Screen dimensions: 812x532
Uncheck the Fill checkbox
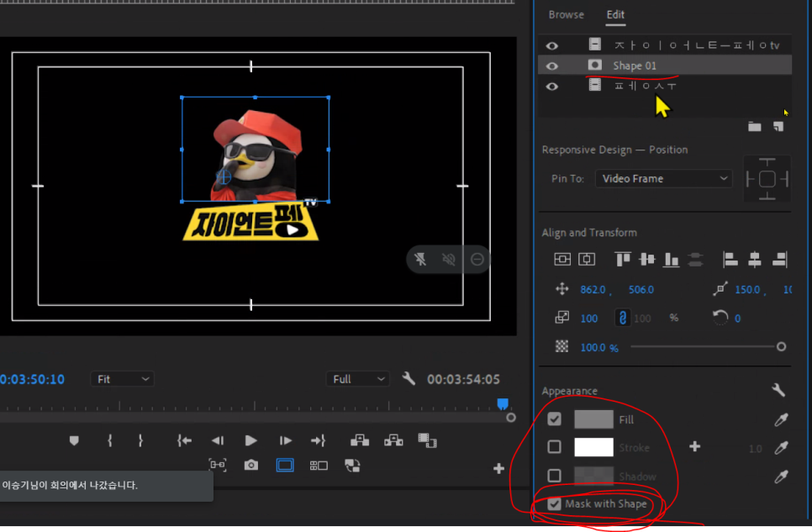coord(554,419)
